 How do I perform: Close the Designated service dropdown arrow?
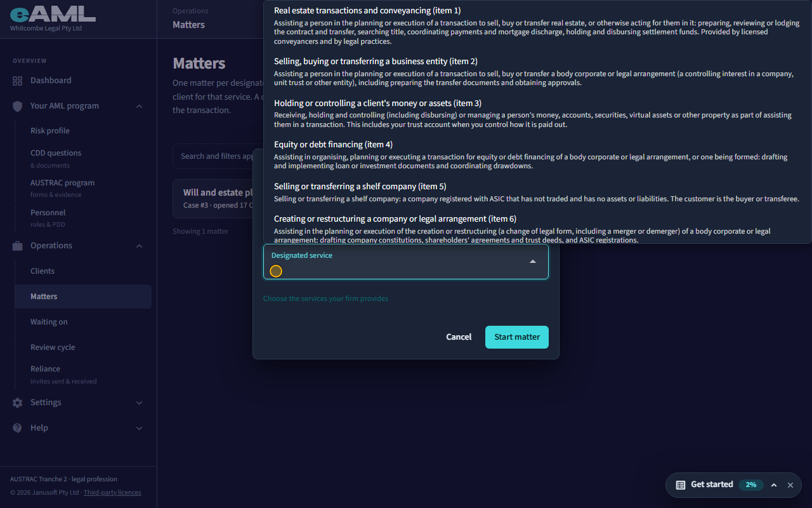pyautogui.click(x=533, y=262)
